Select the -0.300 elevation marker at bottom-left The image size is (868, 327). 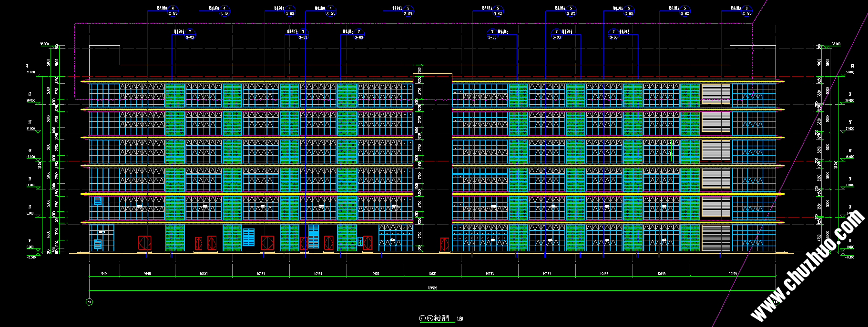point(31,257)
